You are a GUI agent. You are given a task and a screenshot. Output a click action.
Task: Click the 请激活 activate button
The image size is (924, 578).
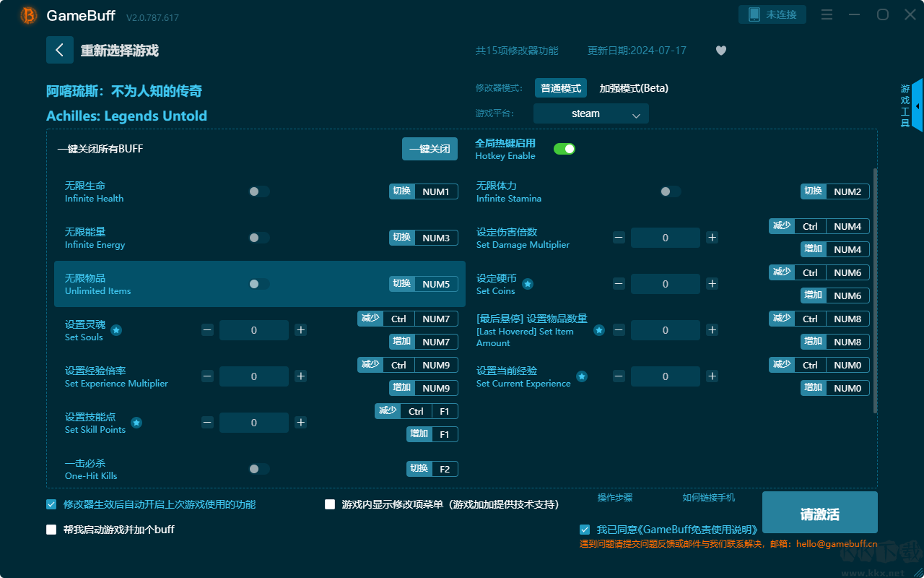pyautogui.click(x=820, y=514)
